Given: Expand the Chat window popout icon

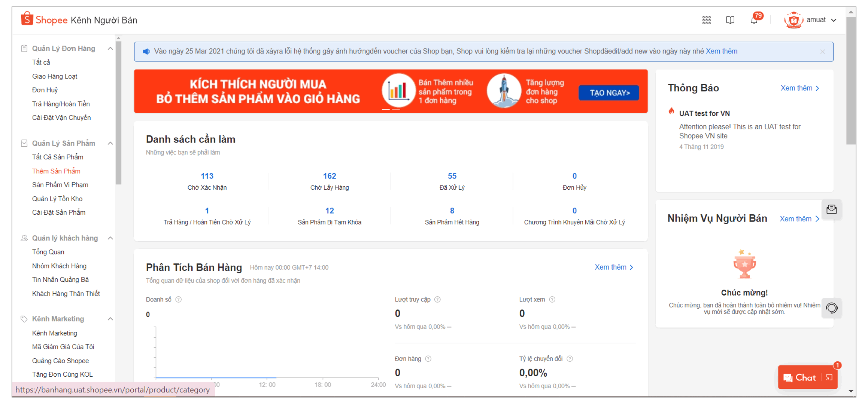Looking at the screenshot, I should [829, 377].
